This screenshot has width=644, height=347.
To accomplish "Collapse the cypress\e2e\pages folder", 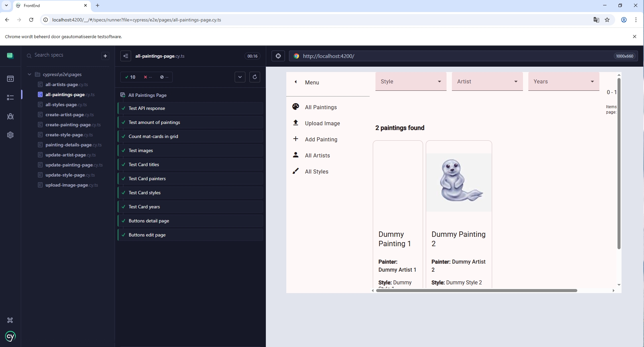I will [x=30, y=74].
